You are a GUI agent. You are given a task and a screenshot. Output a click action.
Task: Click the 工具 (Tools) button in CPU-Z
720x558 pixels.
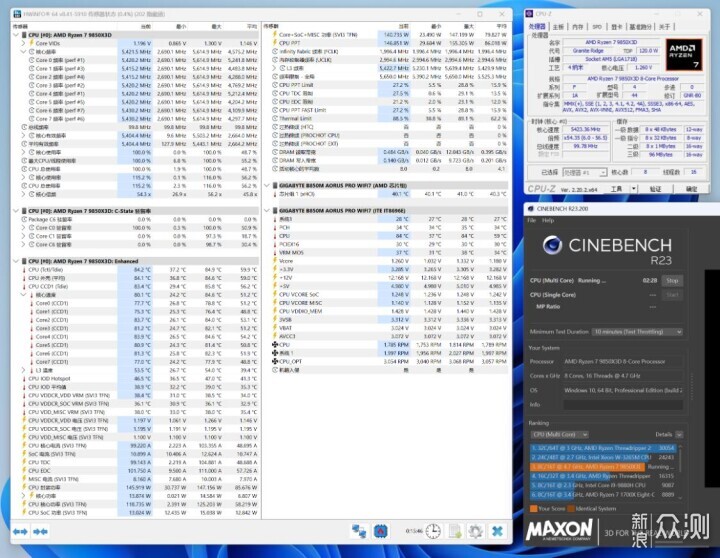(616, 189)
